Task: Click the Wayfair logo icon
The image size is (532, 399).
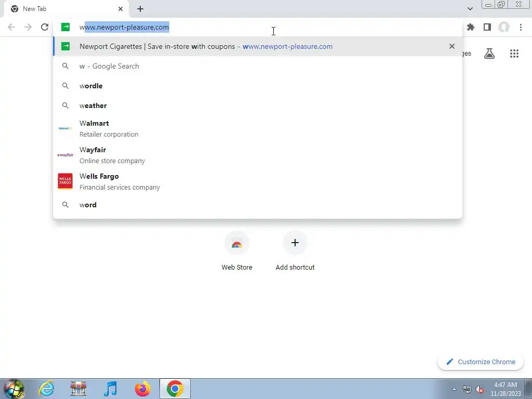Action: [65, 155]
